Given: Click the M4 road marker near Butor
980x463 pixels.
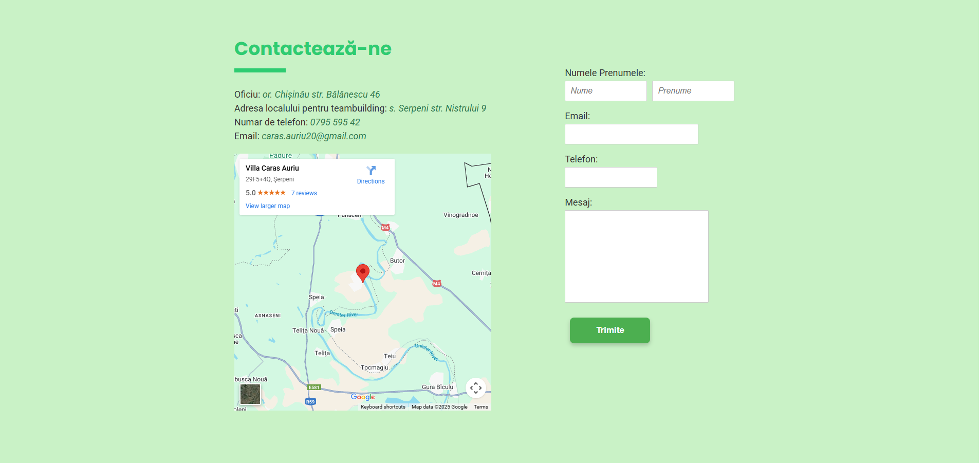Looking at the screenshot, I should point(385,227).
